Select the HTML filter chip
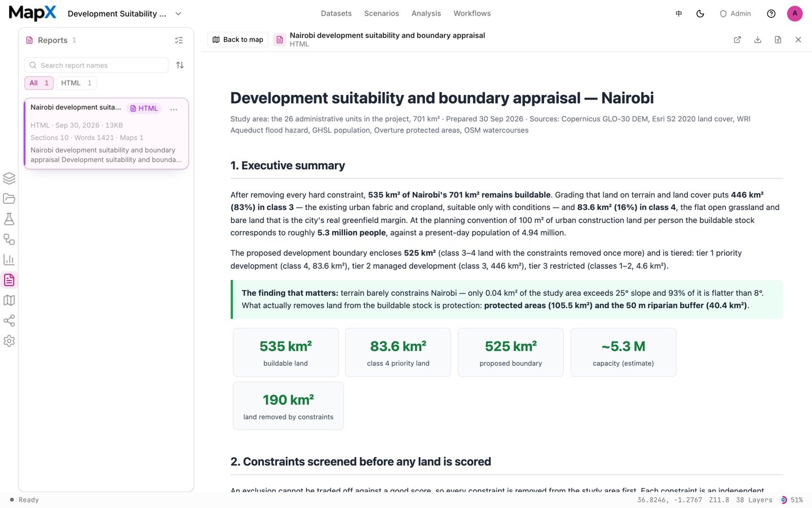The width and height of the screenshot is (812, 508). coord(76,83)
